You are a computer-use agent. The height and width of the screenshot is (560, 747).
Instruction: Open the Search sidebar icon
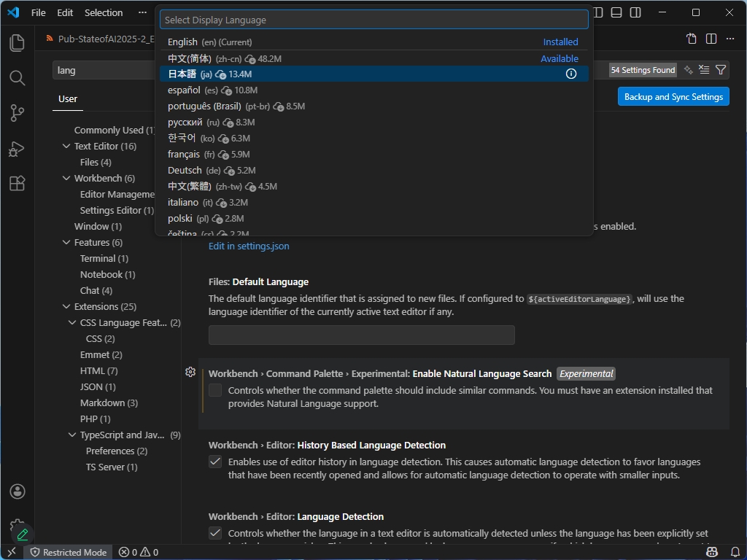tap(16, 77)
